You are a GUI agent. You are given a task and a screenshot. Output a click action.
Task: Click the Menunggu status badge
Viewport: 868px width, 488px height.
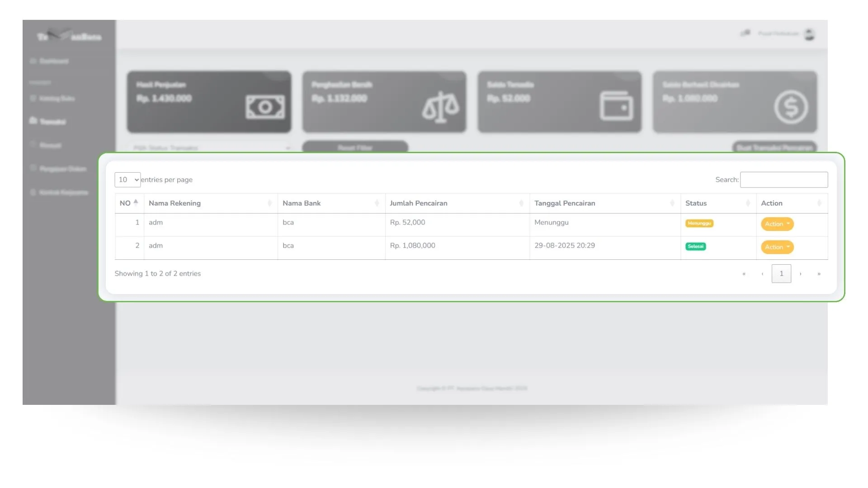[699, 223]
